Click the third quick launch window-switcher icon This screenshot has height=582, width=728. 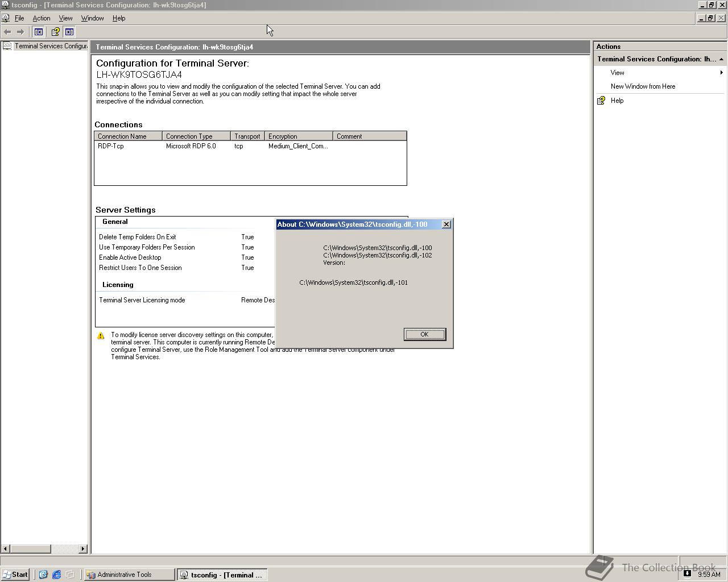pos(70,575)
